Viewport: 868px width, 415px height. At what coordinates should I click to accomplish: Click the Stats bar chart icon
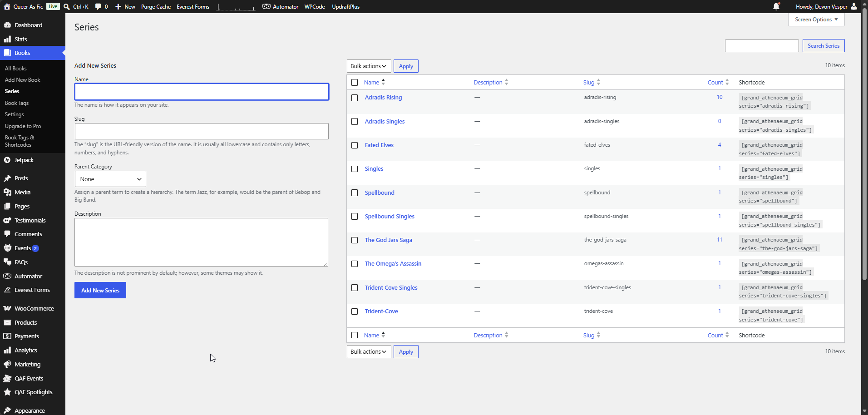[x=7, y=39]
